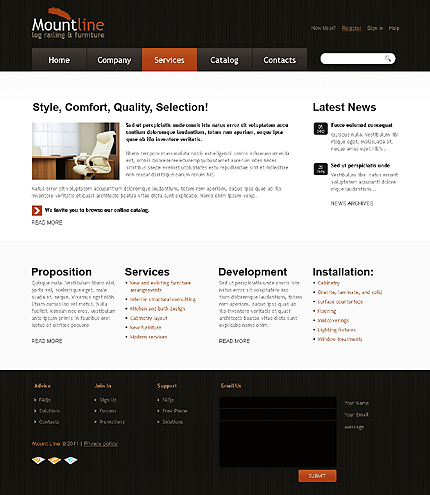Viewport: 430px width, 495px height.
Task: Click the Mountline logo
Action: coord(68,24)
